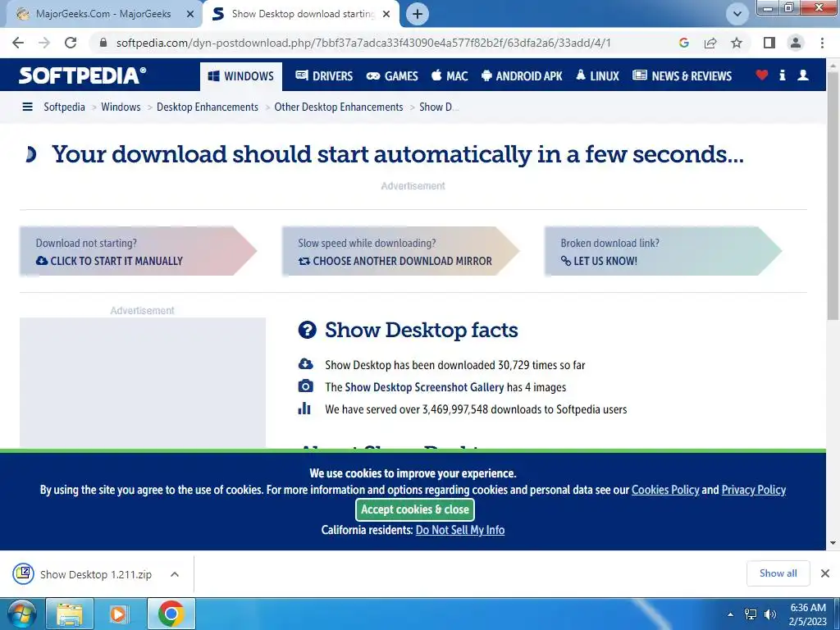This screenshot has height=630, width=840.
Task: Open a new tab with plus button
Action: (418, 14)
